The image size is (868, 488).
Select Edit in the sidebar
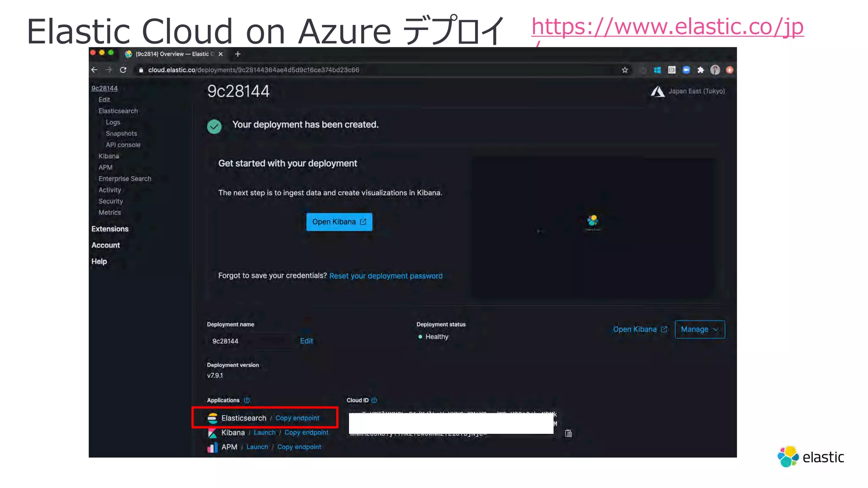tap(104, 100)
